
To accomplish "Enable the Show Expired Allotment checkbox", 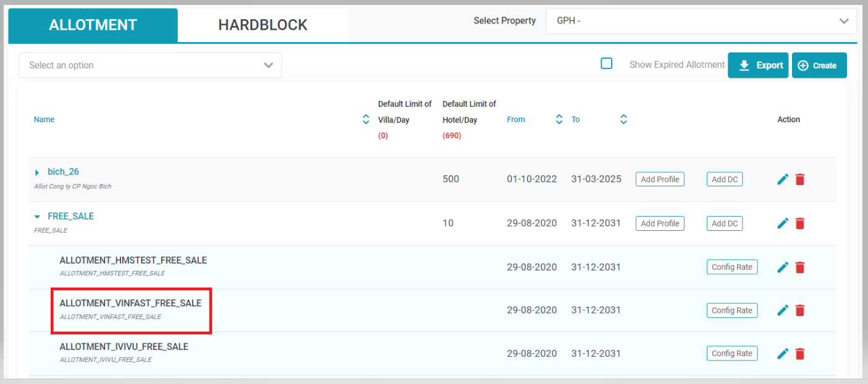I will (x=607, y=64).
